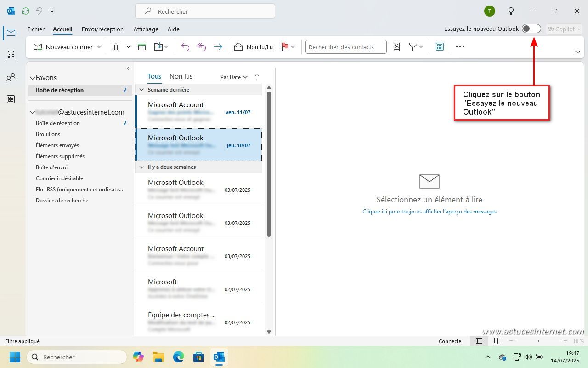Click Rechercher des contacts field
Screen dimensions: 588x368
(x=346, y=47)
